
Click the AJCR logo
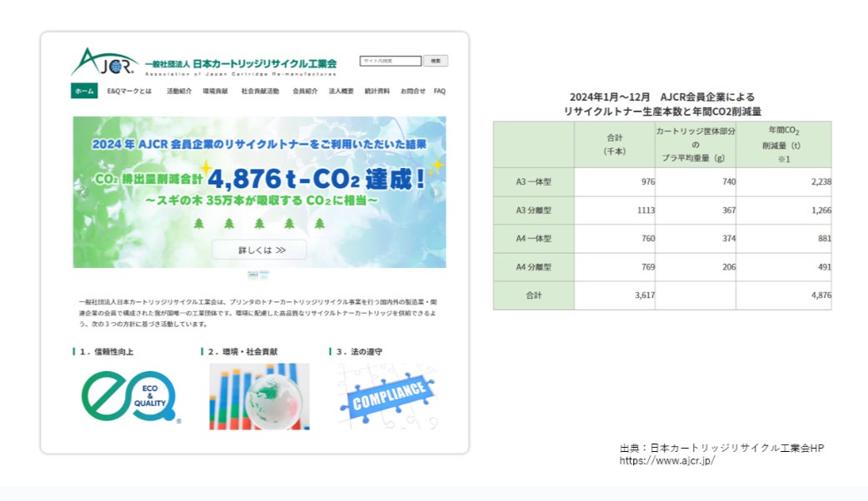[x=104, y=62]
